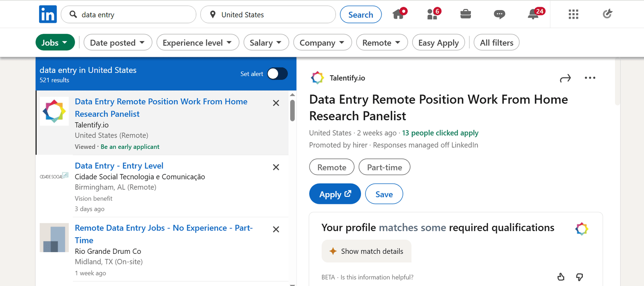
Task: Click the Remote tag pill
Action: (x=332, y=167)
